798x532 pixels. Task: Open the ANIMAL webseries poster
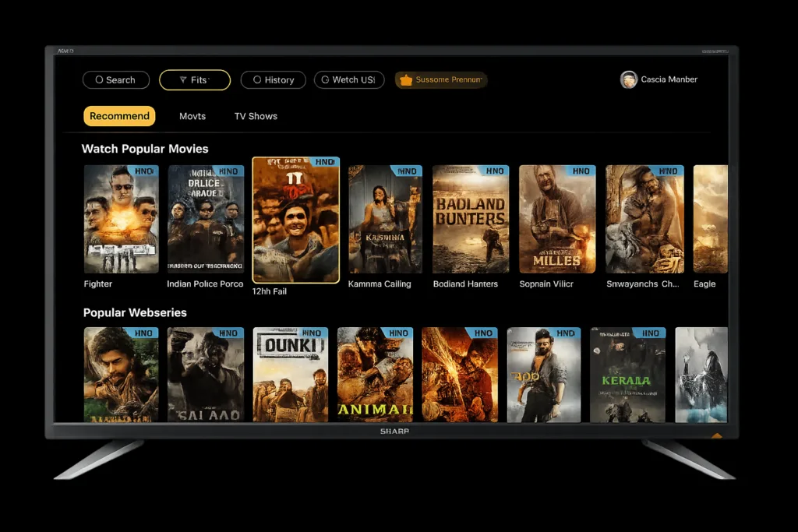pos(375,375)
